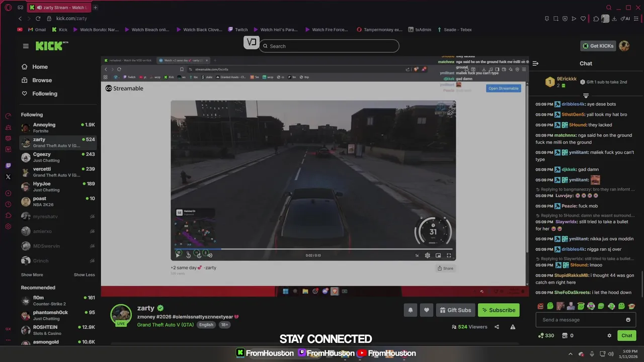
Task: Open a new browser tab
Action: click(95, 8)
